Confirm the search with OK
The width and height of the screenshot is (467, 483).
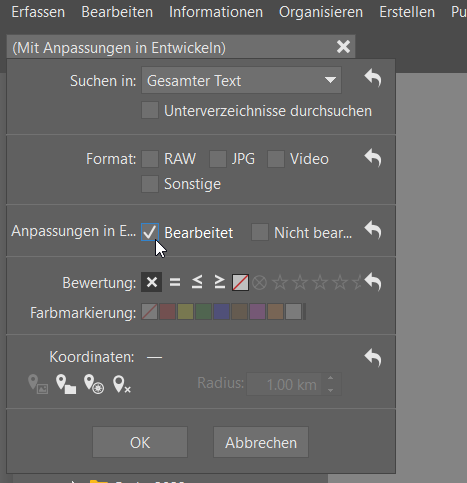click(x=140, y=442)
